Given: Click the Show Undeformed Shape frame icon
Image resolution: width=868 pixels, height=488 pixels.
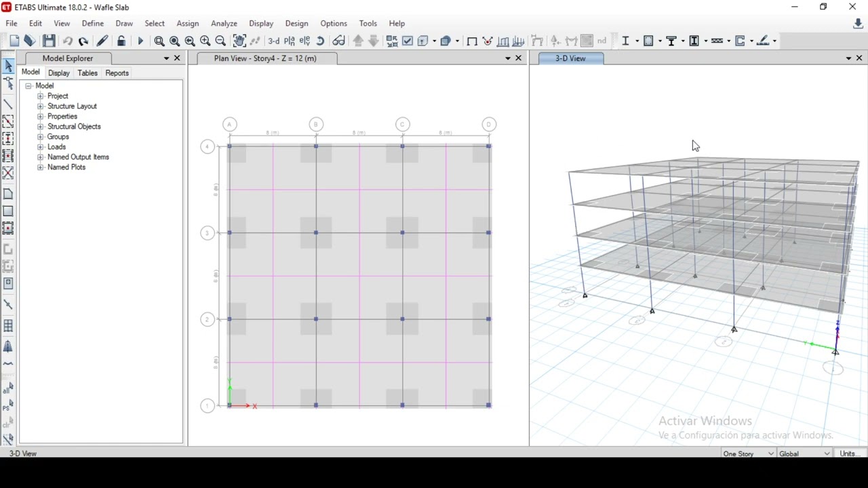Looking at the screenshot, I should tap(472, 41).
